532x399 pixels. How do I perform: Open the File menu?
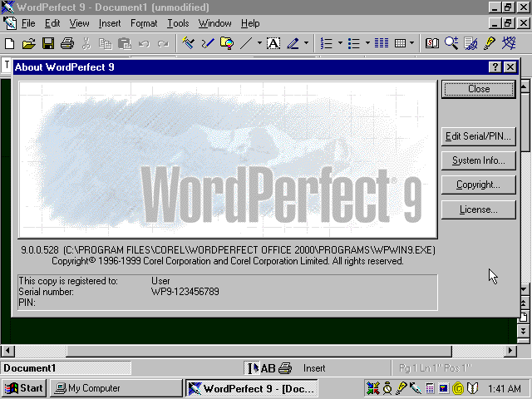point(28,23)
